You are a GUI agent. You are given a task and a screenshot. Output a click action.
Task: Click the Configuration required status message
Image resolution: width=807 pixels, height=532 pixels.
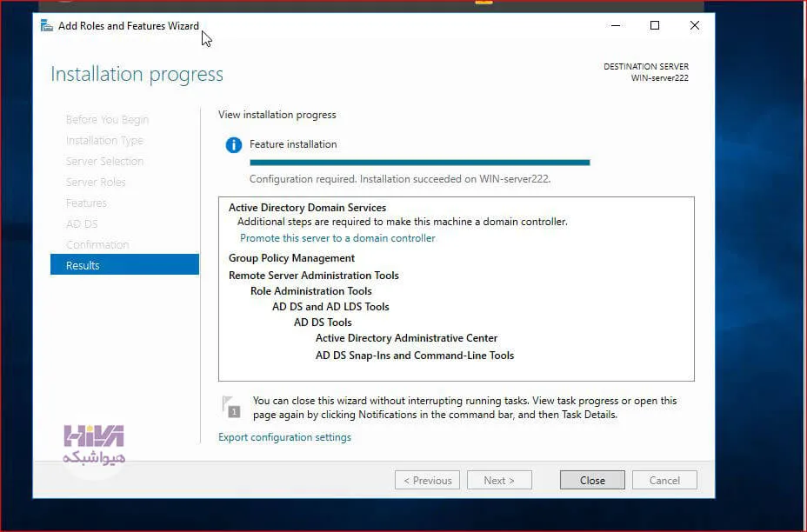point(400,179)
